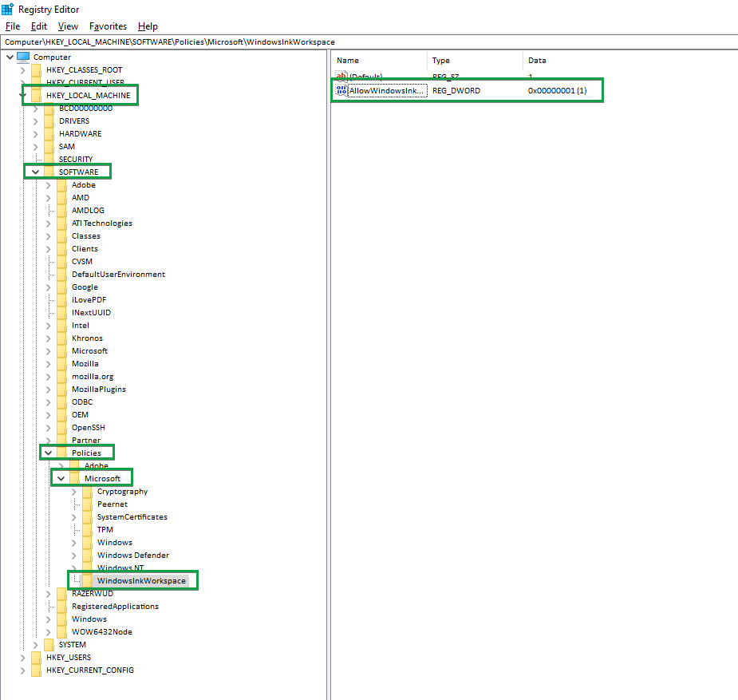Select the AllowWindowsInkWorkspace REG_DWORD icon

click(x=341, y=90)
